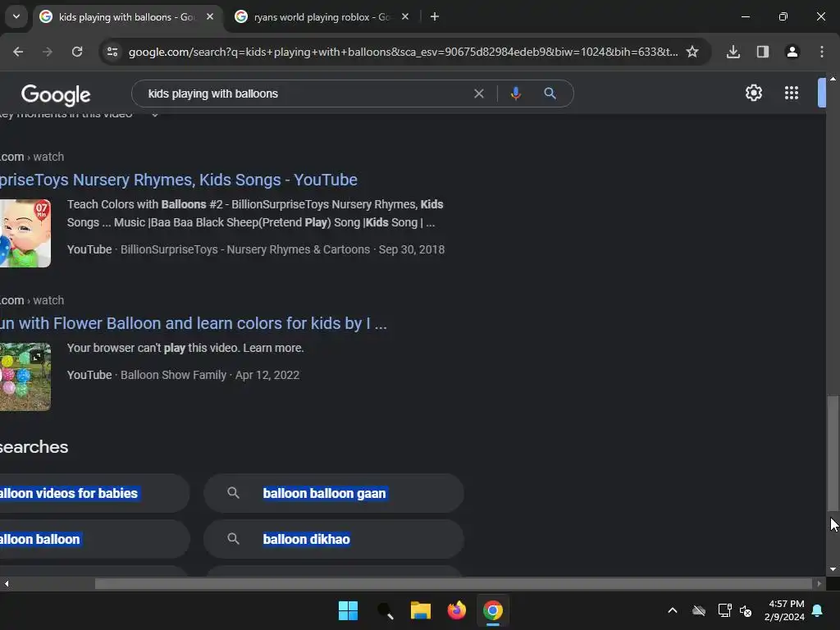
Task: Open OneDrive cloud tray icon
Action: point(699,610)
